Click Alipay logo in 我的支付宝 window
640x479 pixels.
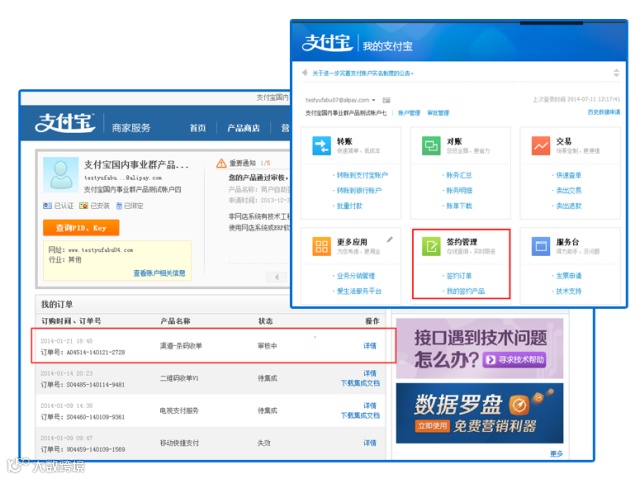[x=327, y=43]
